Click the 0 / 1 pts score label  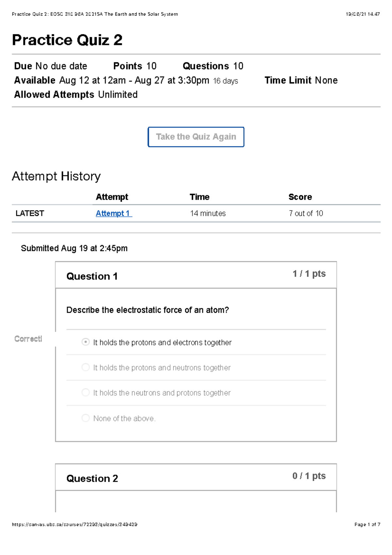[308, 476]
